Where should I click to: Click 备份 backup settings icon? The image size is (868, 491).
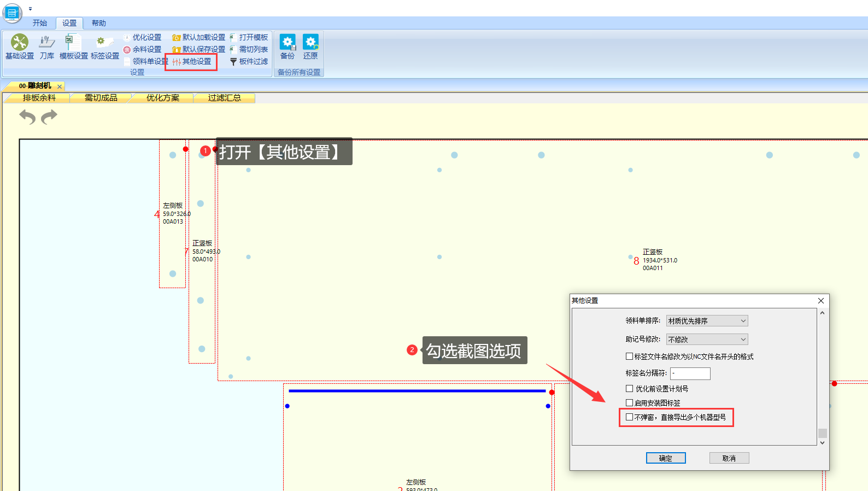click(288, 47)
